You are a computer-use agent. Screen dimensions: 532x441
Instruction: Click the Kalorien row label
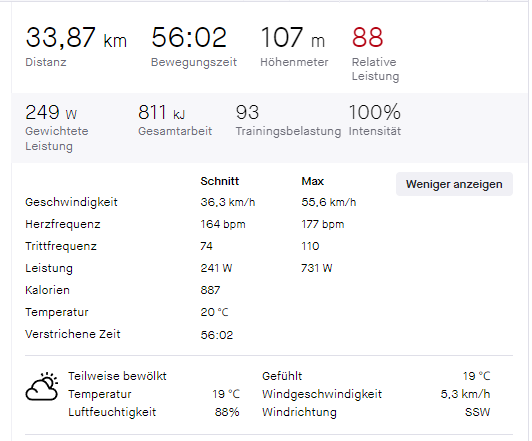[x=47, y=290]
